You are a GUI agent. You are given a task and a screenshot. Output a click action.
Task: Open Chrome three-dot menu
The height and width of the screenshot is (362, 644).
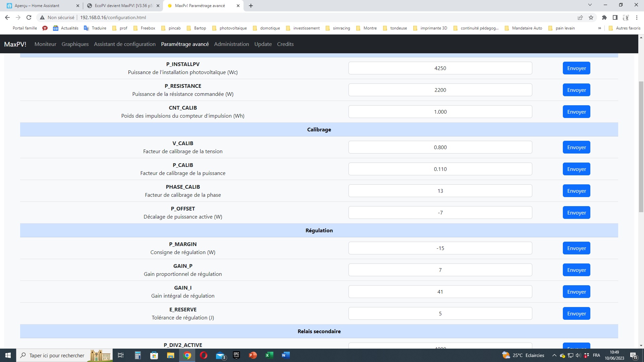637,17
